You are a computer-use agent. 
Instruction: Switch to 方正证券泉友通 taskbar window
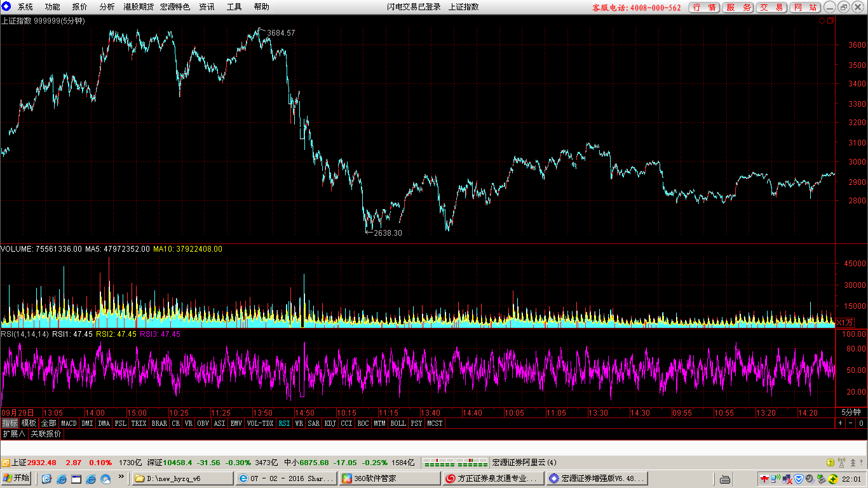click(x=493, y=478)
